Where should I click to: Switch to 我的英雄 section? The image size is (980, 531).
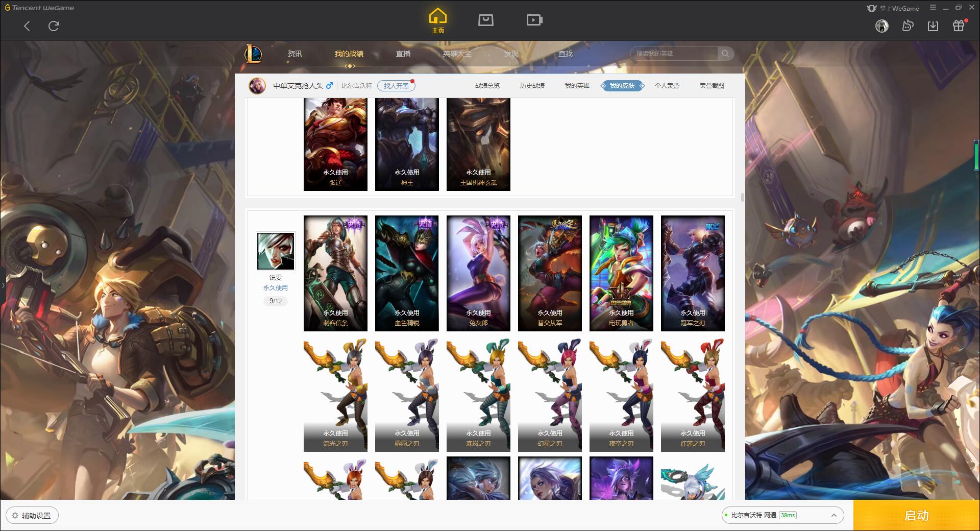tap(577, 86)
